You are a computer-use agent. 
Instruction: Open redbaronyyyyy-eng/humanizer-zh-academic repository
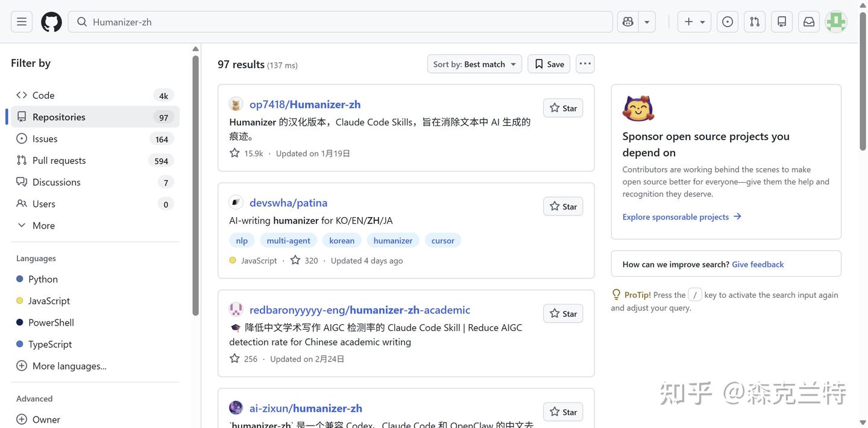pos(360,310)
